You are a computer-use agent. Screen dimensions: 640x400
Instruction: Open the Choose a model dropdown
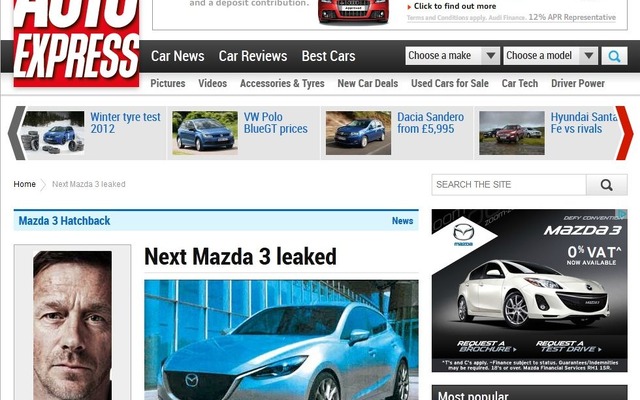pos(550,56)
